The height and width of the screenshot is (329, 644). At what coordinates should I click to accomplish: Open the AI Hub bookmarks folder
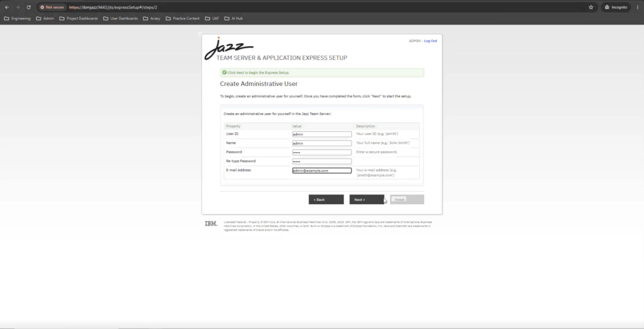[x=233, y=18]
